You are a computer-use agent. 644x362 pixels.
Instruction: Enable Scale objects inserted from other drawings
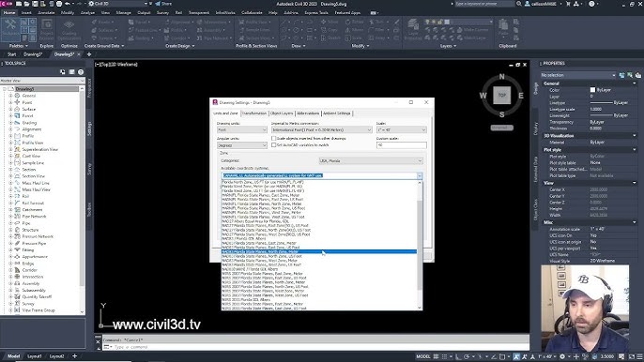pyautogui.click(x=273, y=138)
